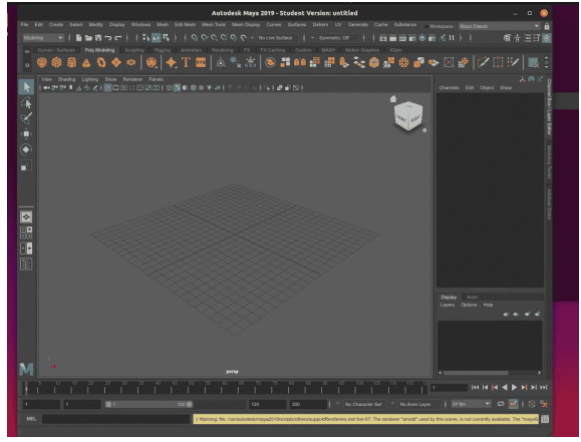Go to start of playback range
The width and height of the screenshot is (581, 442).
[x=475, y=388]
